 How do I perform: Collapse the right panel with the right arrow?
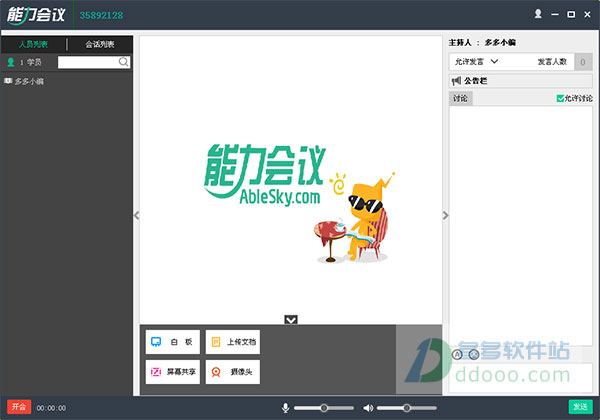(445, 215)
